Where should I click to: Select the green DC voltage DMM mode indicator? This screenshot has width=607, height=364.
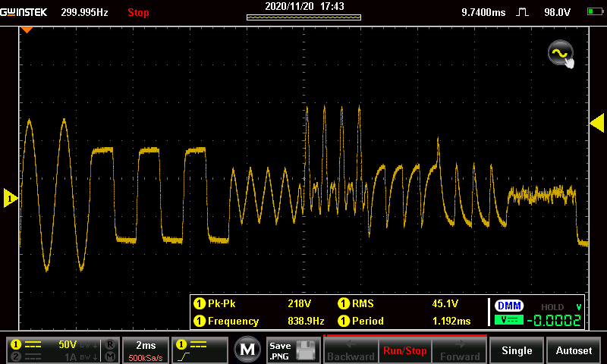click(x=509, y=320)
